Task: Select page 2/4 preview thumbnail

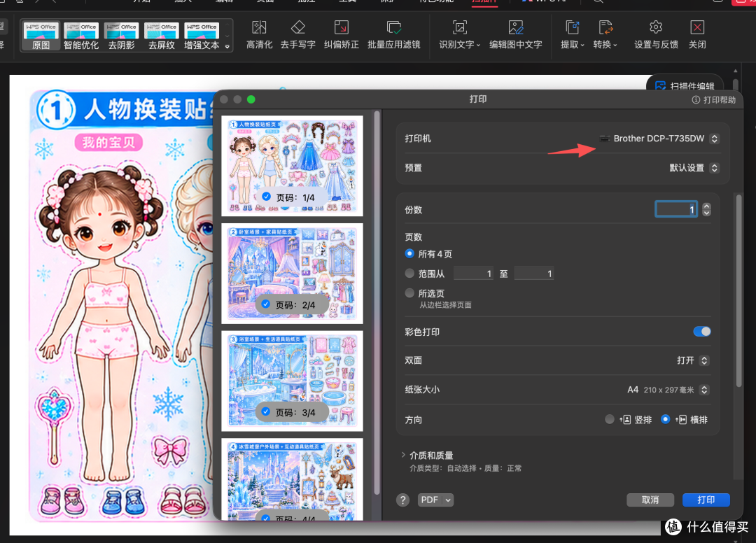Action: coord(292,273)
